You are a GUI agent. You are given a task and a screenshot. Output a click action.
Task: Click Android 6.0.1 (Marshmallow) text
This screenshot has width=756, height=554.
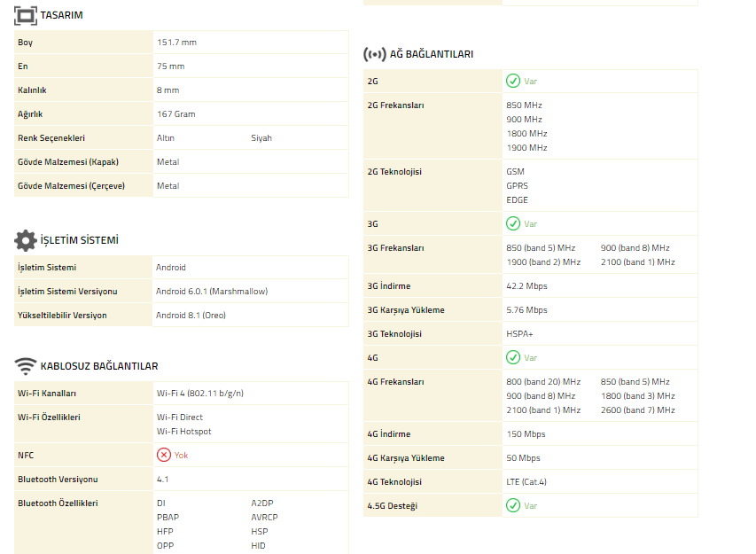tap(212, 292)
